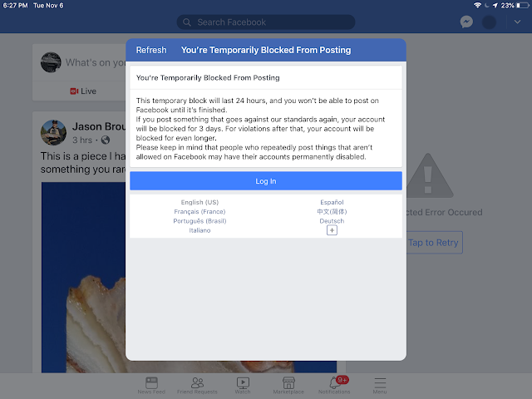The height and width of the screenshot is (399, 532).
Task: Open News Feed tab
Action: pos(151,386)
